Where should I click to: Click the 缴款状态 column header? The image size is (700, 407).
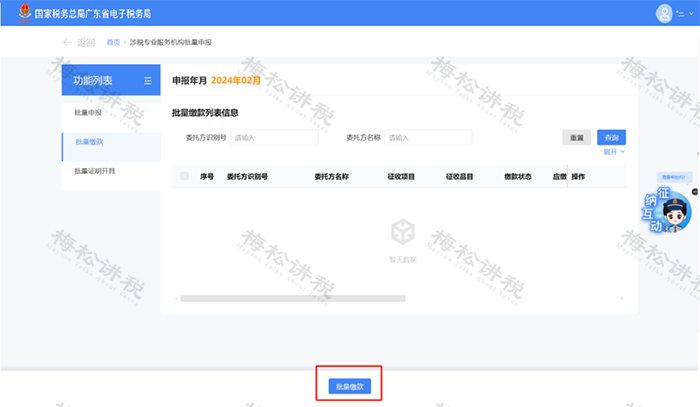[x=518, y=177]
